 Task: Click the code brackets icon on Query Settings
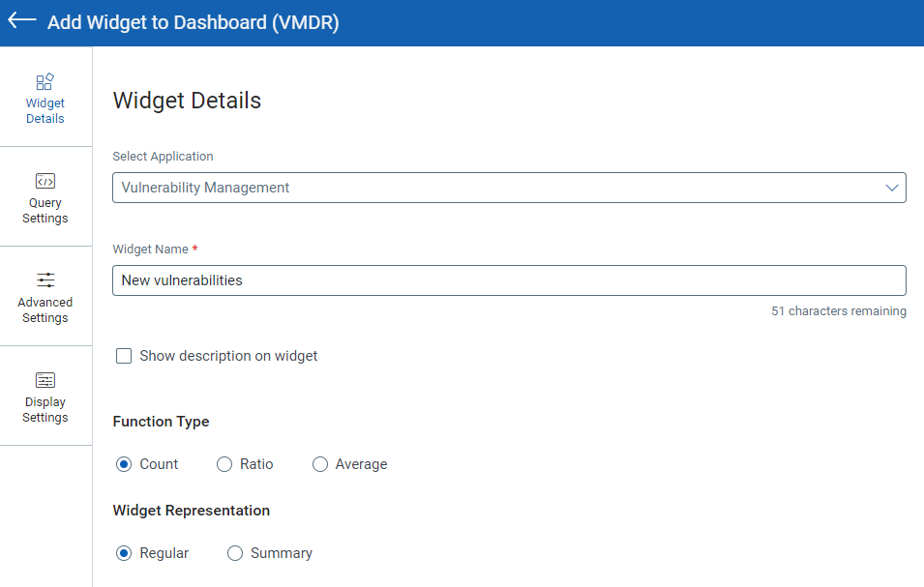point(45,180)
